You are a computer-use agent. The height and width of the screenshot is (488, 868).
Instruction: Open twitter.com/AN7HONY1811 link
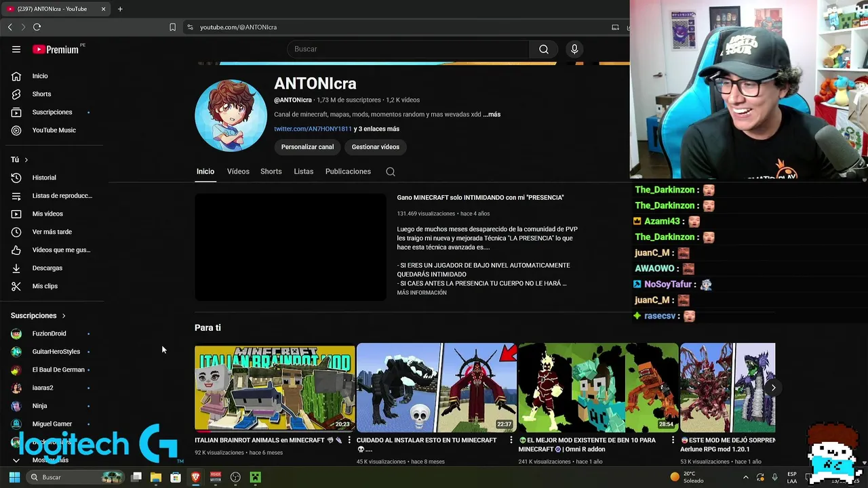pyautogui.click(x=313, y=129)
